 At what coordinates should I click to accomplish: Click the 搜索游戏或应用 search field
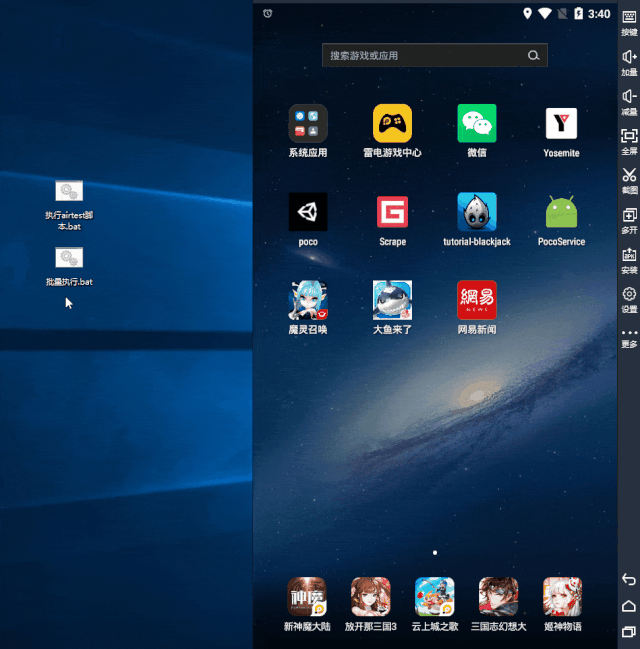point(435,55)
